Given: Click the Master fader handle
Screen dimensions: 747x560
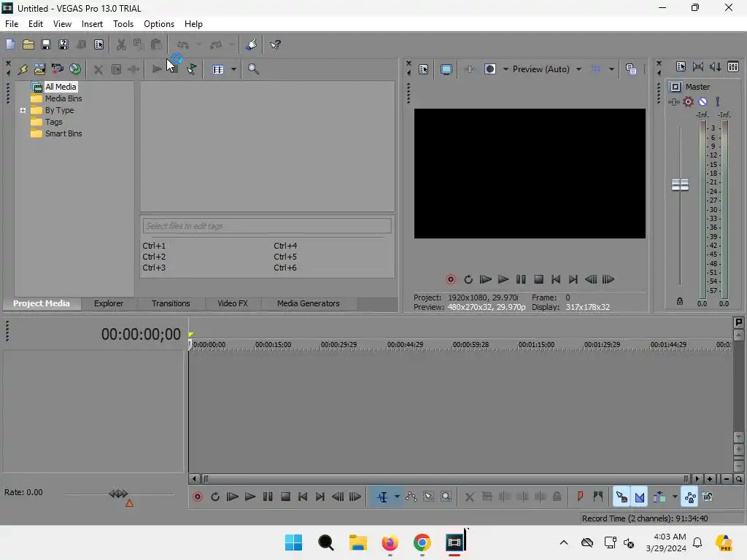Looking at the screenshot, I should pos(680,184).
